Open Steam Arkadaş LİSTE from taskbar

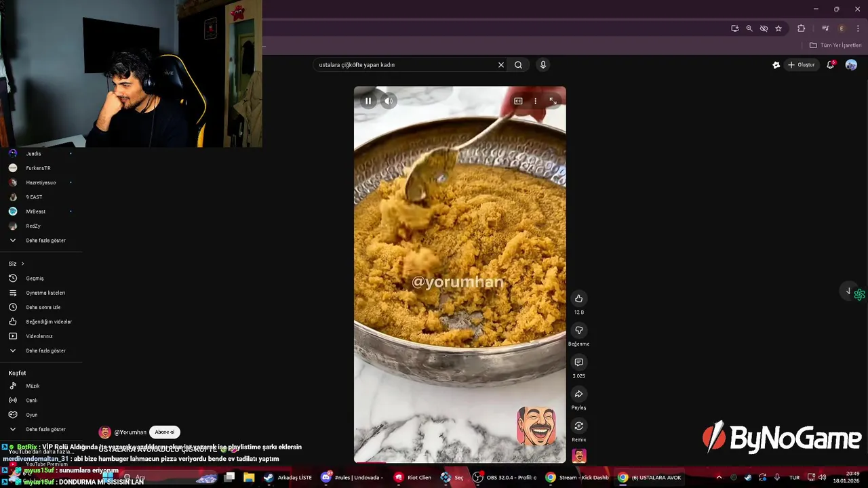288,477
